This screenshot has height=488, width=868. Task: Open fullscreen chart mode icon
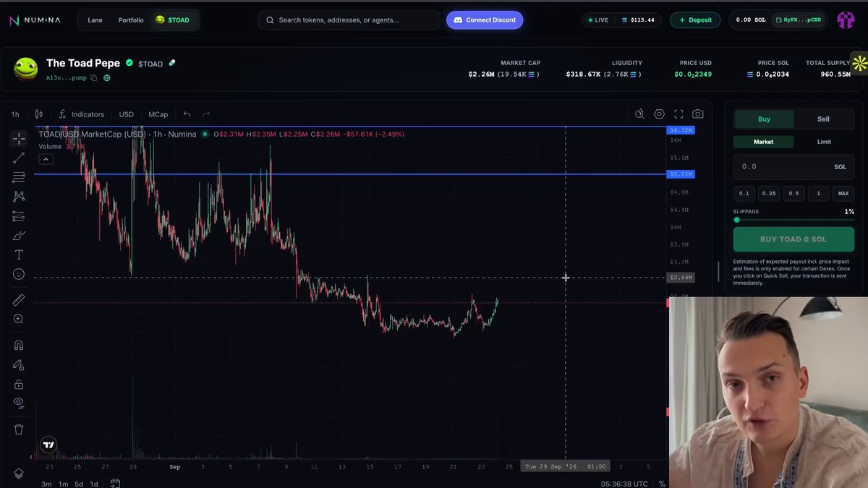point(678,114)
